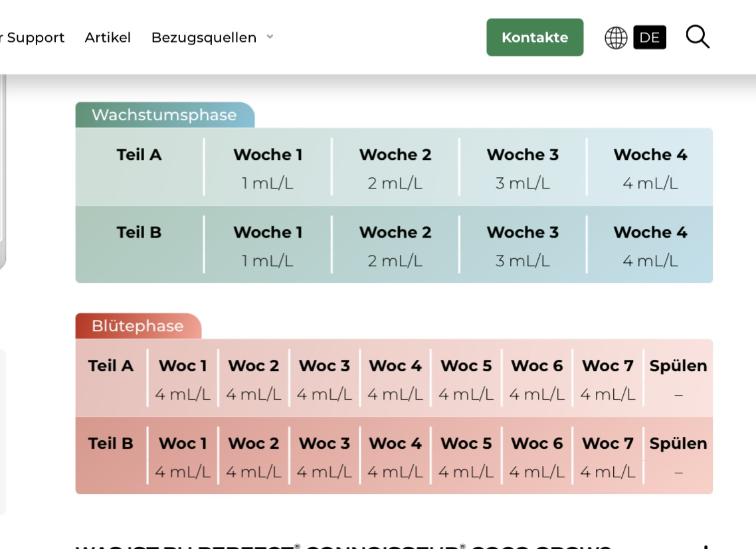Select the DE language badge

point(649,38)
